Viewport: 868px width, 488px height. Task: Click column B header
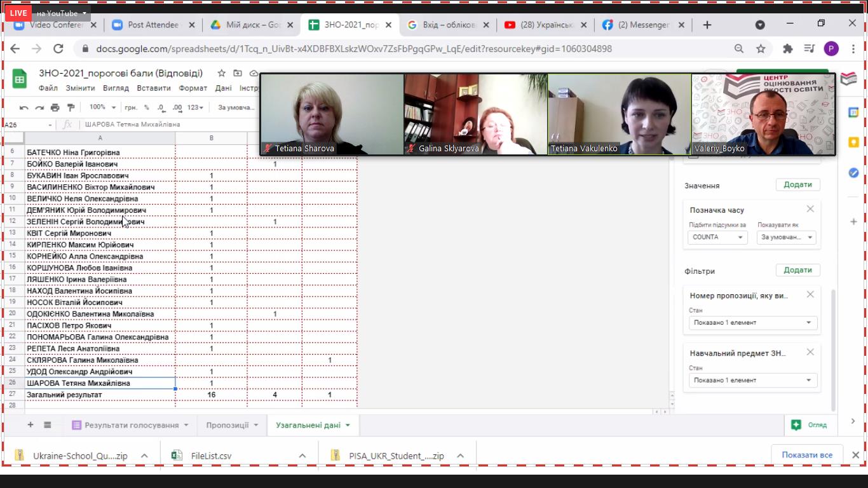(212, 138)
